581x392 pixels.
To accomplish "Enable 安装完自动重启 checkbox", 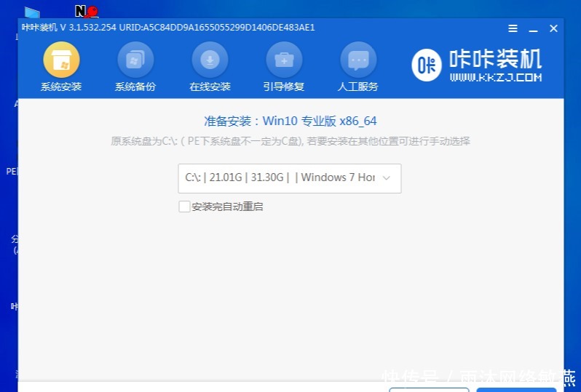I will pos(184,207).
